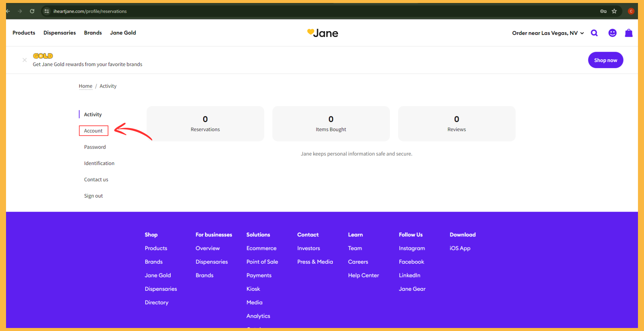This screenshot has height=331, width=644.
Task: Click the Jane heart logo
Action: [x=323, y=33]
